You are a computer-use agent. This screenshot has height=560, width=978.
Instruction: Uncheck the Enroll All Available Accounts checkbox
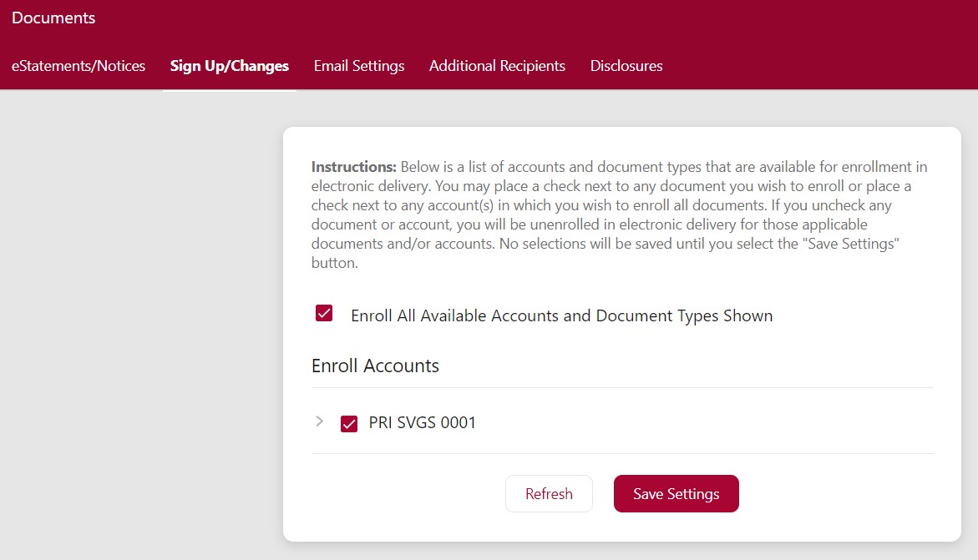(x=324, y=314)
